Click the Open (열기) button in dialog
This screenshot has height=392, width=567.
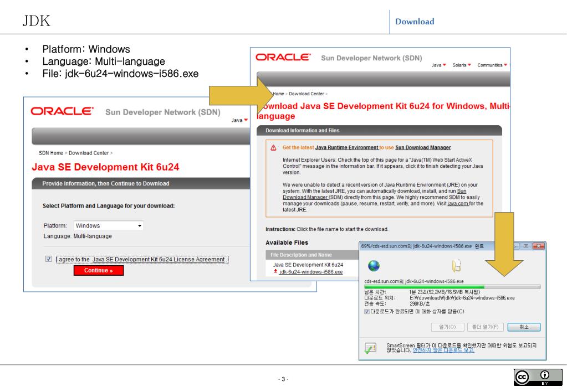point(447,327)
